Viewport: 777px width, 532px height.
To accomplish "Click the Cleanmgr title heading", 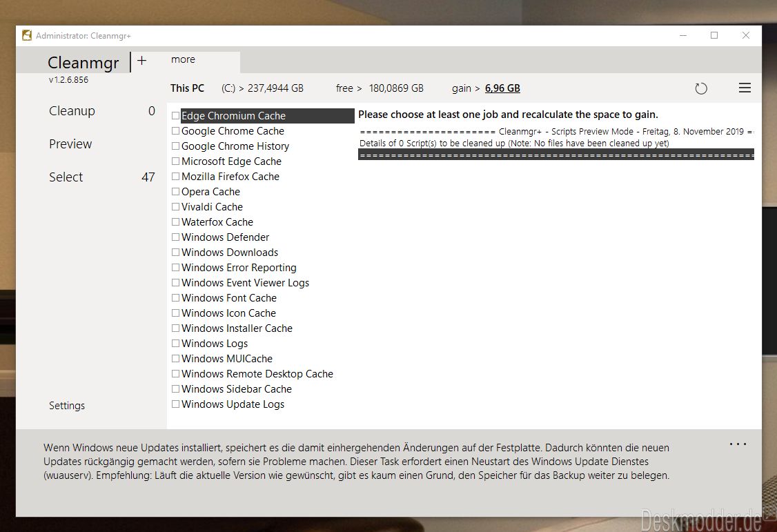I will [83, 63].
